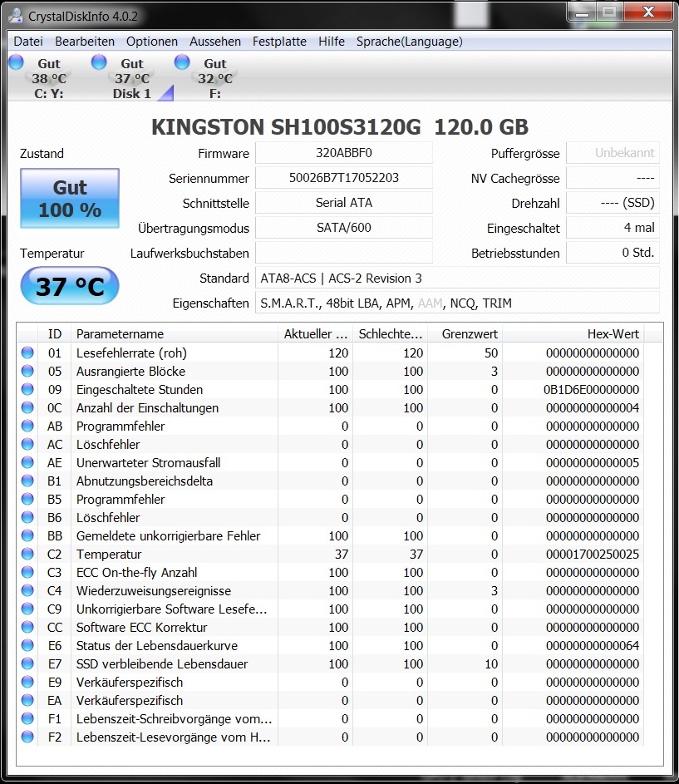Screen dimensions: 679x784
Task: Open the Datei menu
Action: pos(28,42)
